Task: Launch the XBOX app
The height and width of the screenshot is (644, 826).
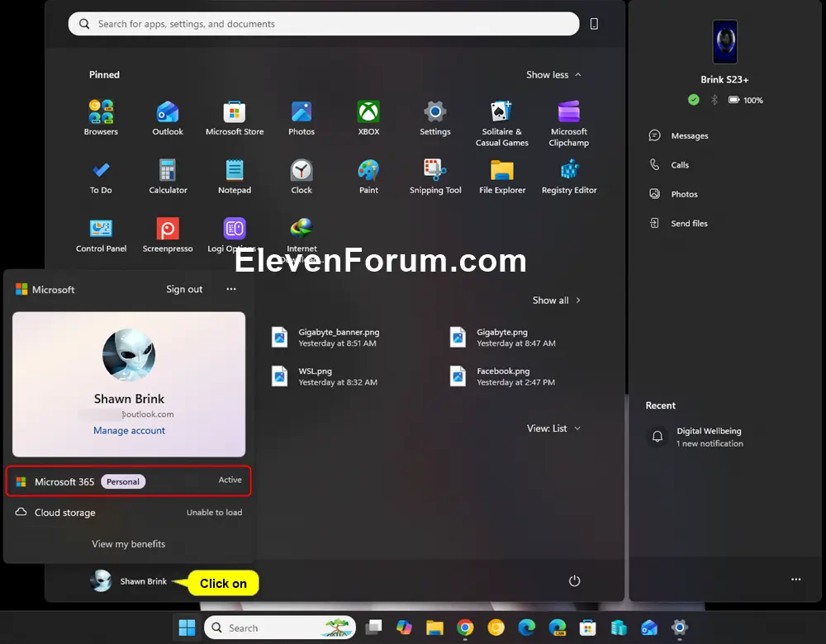Action: (x=368, y=117)
